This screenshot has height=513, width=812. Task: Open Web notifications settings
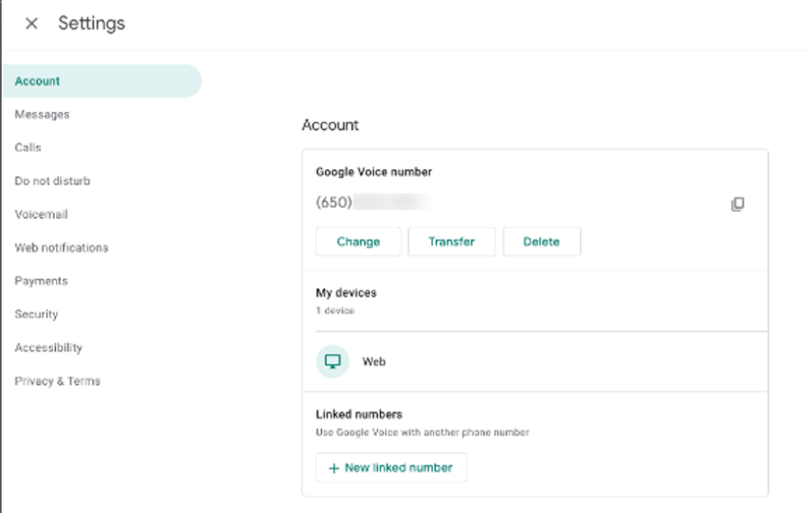[x=61, y=248]
